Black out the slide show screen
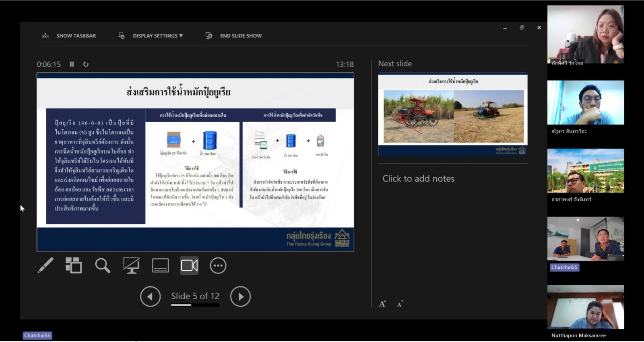Image resolution: width=644 pixels, height=342 pixels. [x=131, y=265]
